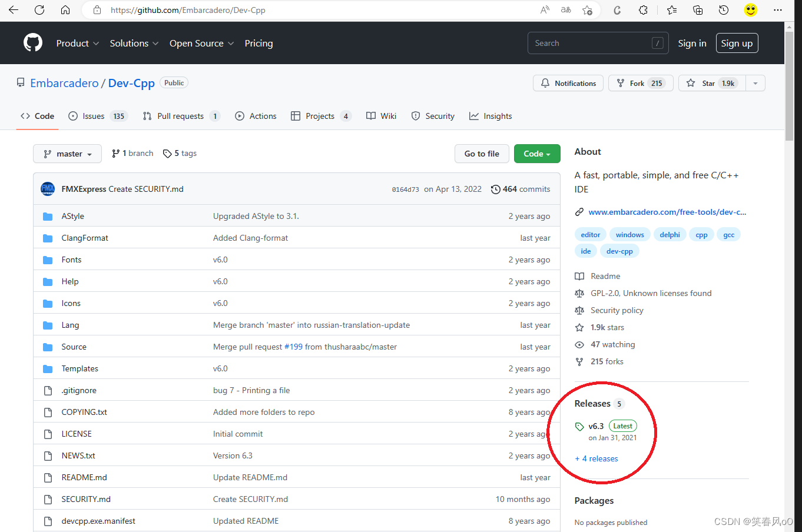The width and height of the screenshot is (802, 532).
Task: Star the repository
Action: pyautogui.click(x=712, y=83)
